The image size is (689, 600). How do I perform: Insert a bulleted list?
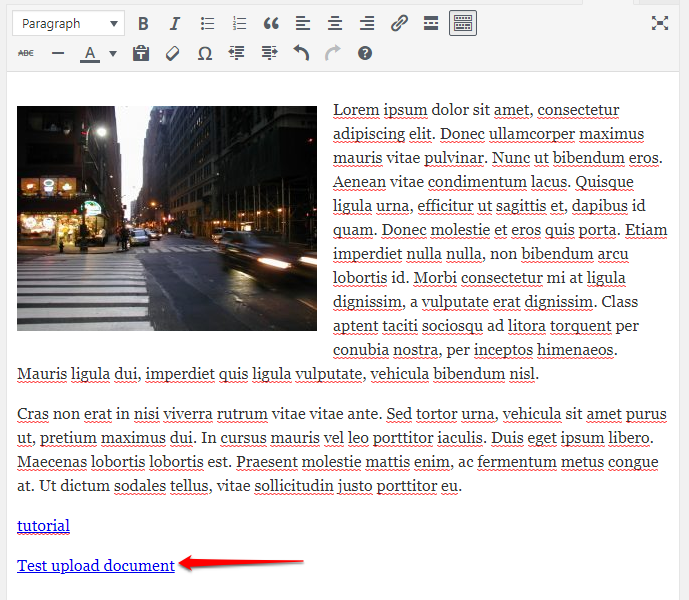click(x=207, y=24)
